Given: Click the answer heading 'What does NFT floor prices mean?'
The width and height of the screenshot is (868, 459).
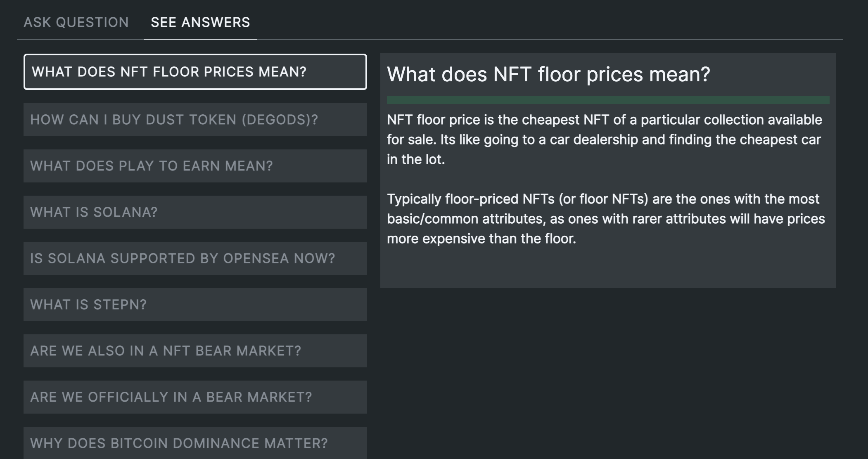Looking at the screenshot, I should click(548, 75).
